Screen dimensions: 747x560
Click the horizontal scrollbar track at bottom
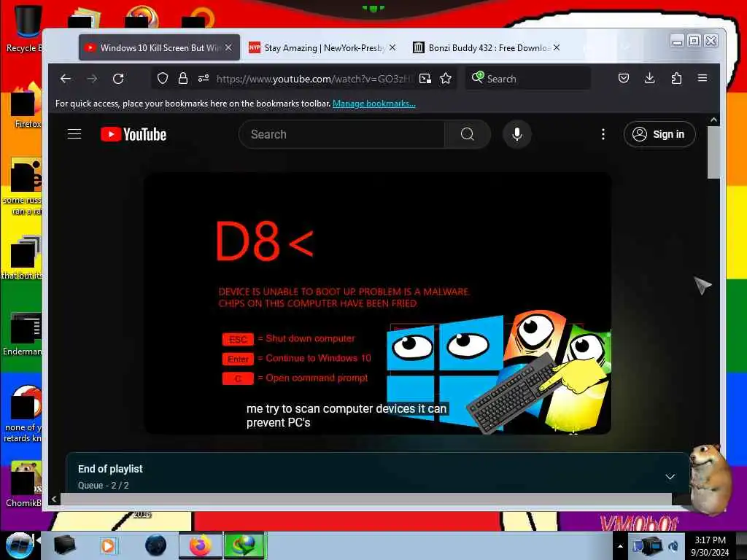pyautogui.click(x=366, y=499)
